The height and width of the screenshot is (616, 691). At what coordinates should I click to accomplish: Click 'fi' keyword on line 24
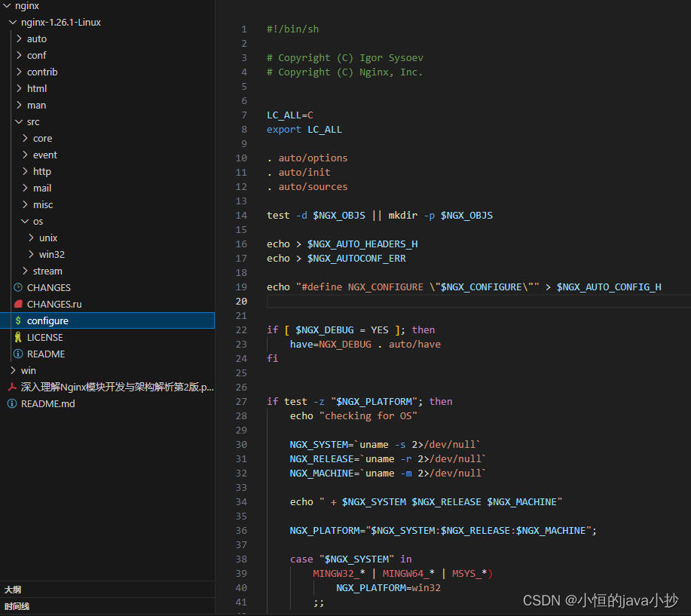272,358
